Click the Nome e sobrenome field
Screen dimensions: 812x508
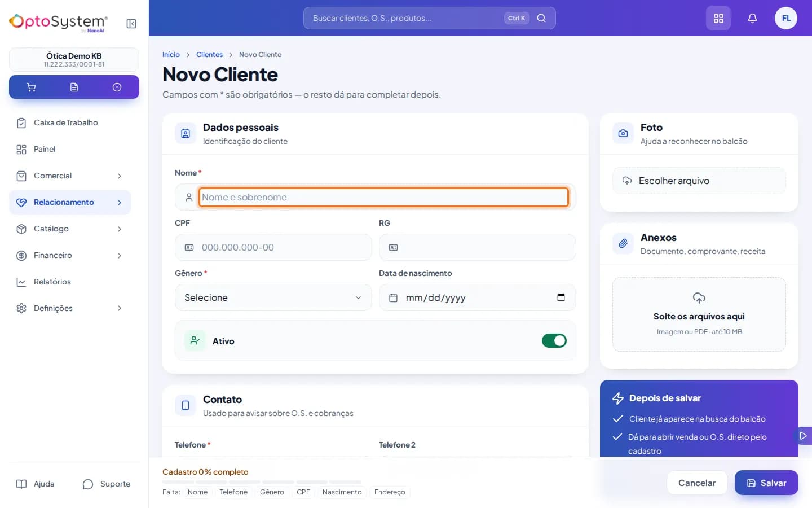(383, 197)
